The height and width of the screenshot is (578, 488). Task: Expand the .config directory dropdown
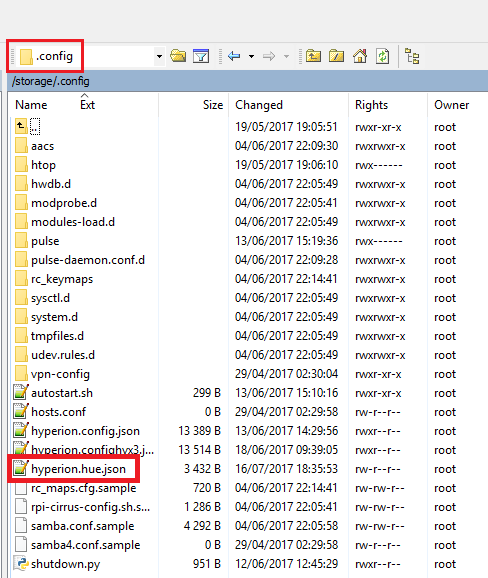click(159, 56)
